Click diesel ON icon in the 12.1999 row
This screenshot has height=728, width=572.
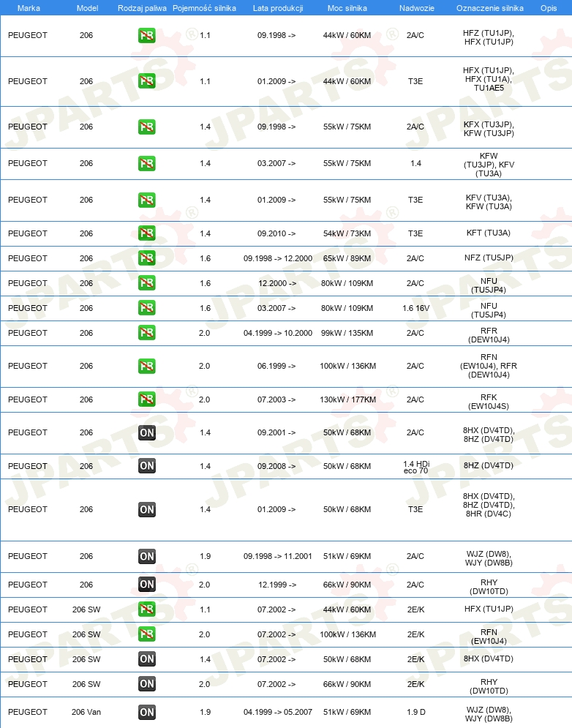point(147,585)
